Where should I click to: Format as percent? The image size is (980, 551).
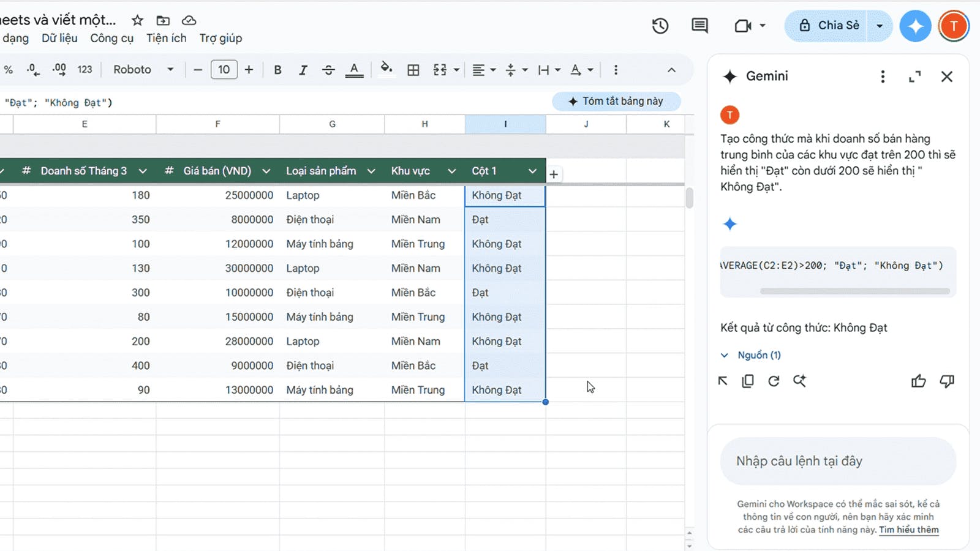(8, 70)
